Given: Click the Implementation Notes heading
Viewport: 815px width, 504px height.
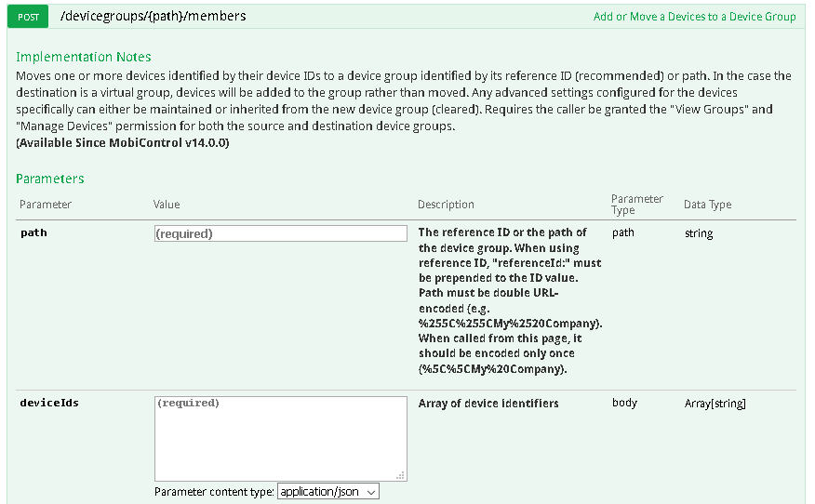Looking at the screenshot, I should pyautogui.click(x=84, y=57).
